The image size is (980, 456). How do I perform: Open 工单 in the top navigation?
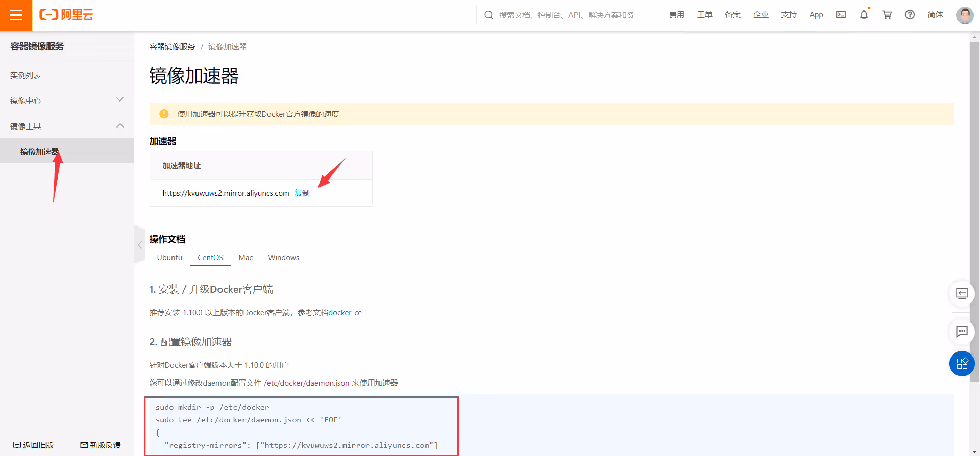click(704, 15)
